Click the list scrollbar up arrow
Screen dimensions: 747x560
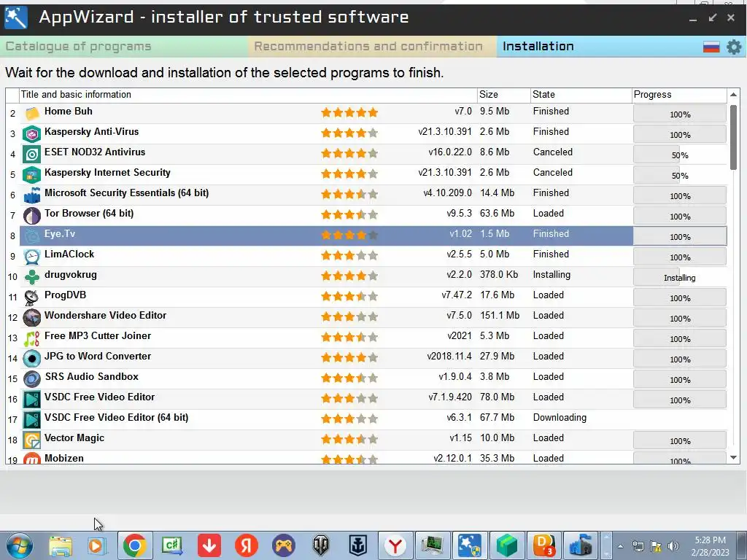(x=734, y=95)
